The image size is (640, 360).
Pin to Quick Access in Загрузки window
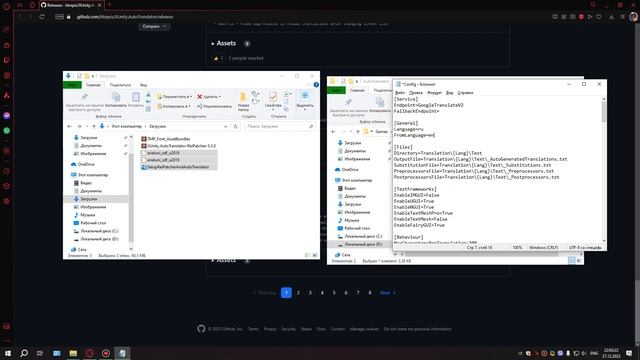pyautogui.click(x=84, y=102)
